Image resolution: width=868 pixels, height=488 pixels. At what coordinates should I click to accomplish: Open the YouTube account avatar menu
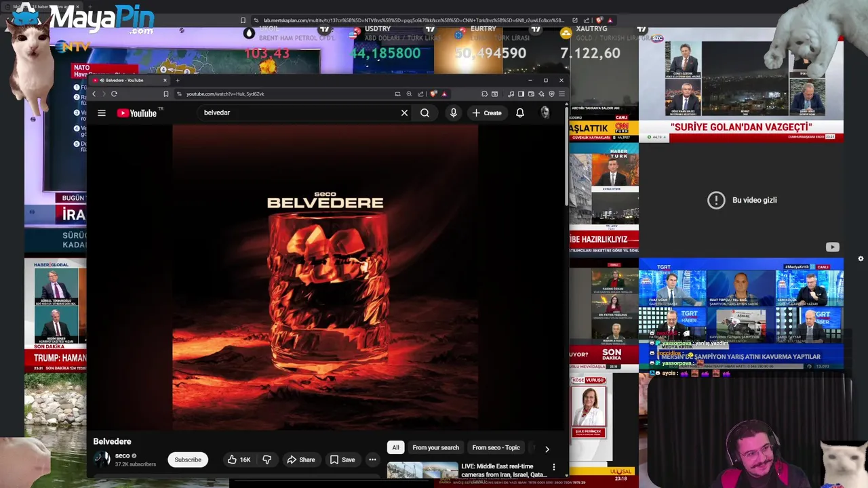click(x=545, y=113)
